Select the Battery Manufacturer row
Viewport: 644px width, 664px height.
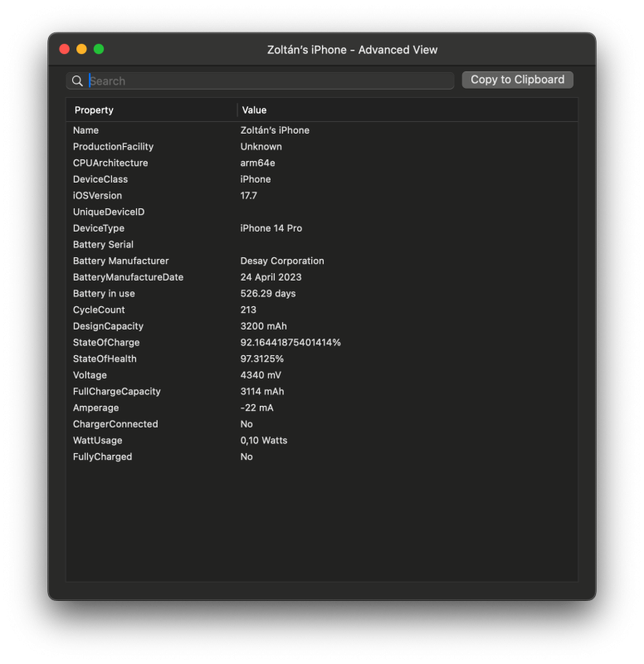[x=322, y=261]
